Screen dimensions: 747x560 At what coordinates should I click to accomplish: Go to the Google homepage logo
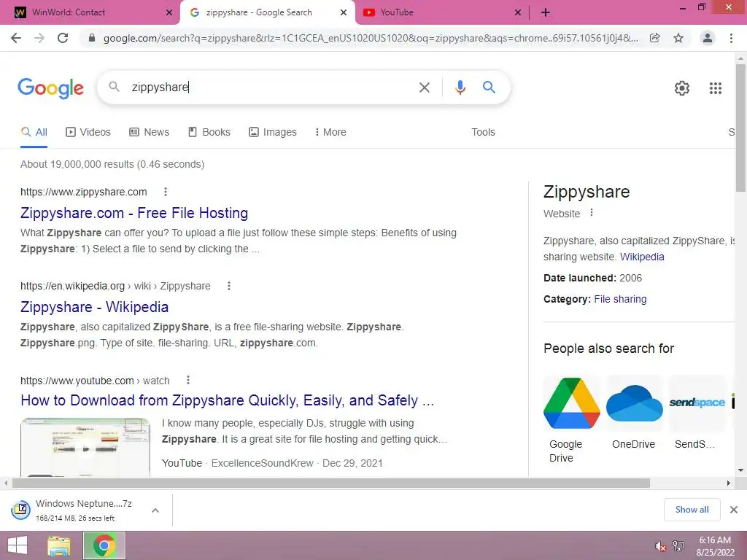[50, 88]
